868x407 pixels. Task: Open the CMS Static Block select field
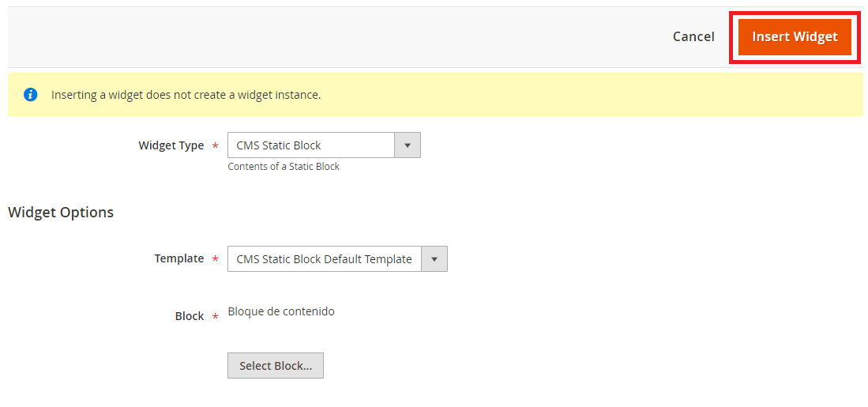311,145
